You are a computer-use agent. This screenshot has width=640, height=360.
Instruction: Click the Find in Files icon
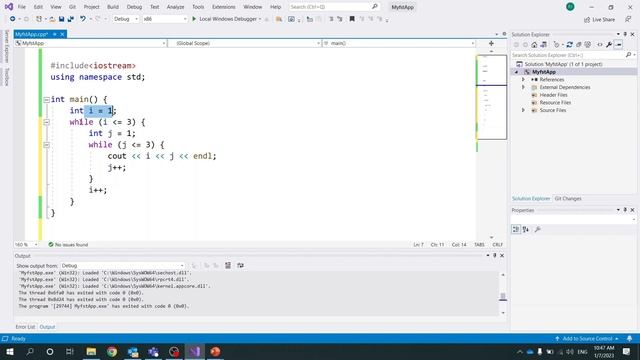[279, 19]
